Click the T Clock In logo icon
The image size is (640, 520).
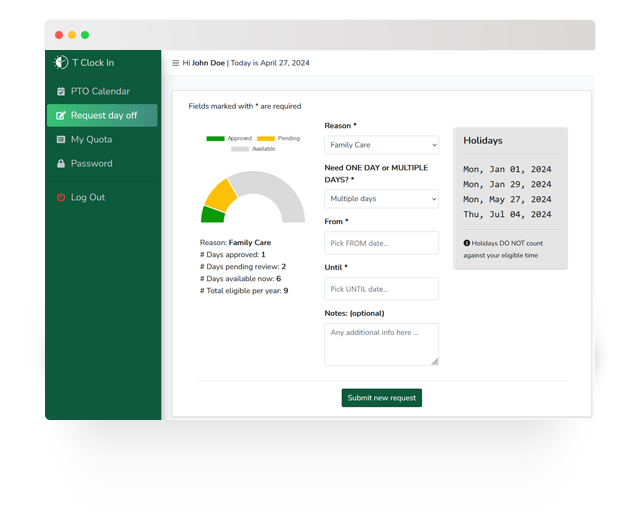(x=61, y=63)
